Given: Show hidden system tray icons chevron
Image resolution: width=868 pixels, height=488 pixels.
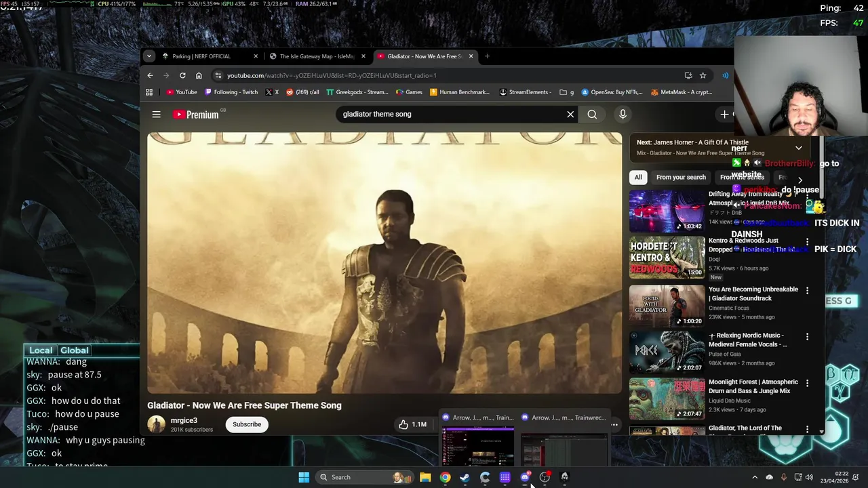Looking at the screenshot, I should (755, 477).
